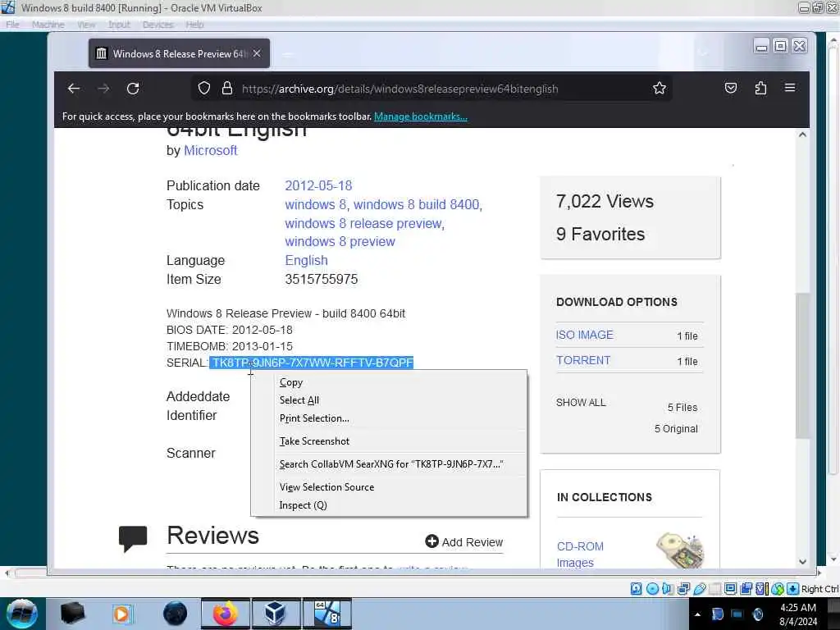Go back using the Firefox back arrow

point(74,89)
